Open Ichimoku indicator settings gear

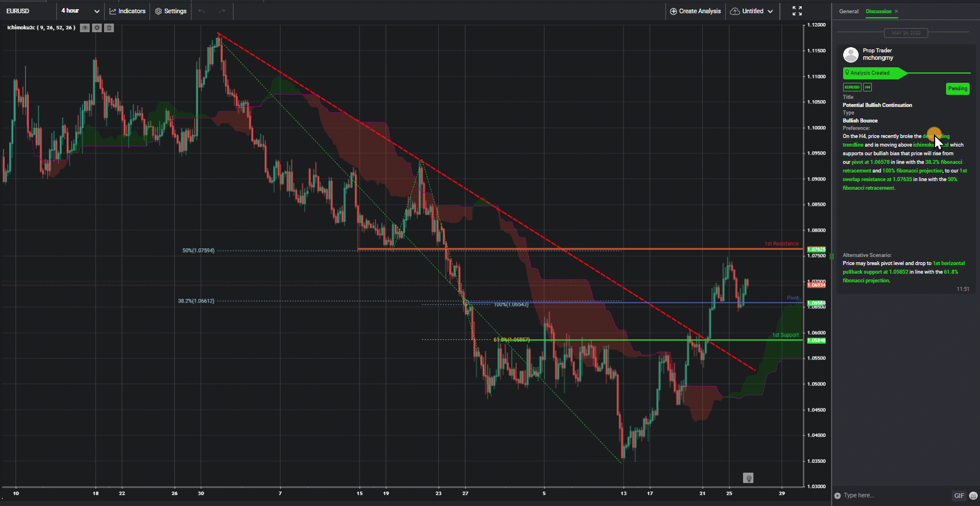coord(97,28)
